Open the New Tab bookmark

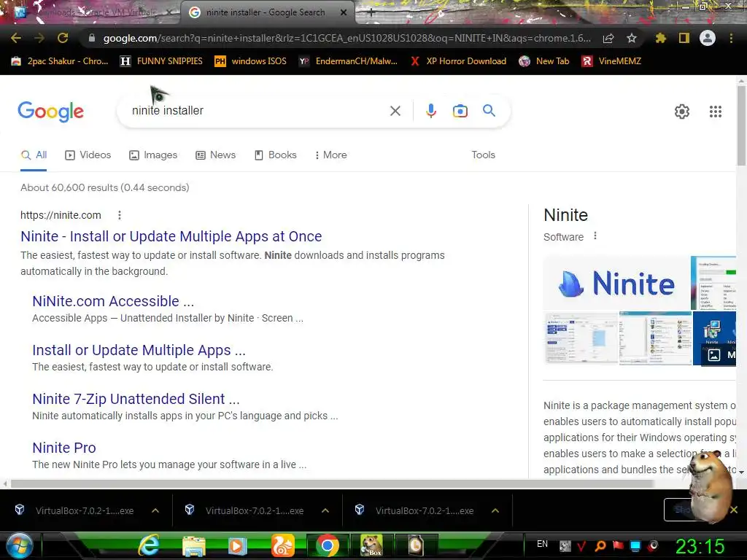pos(544,61)
